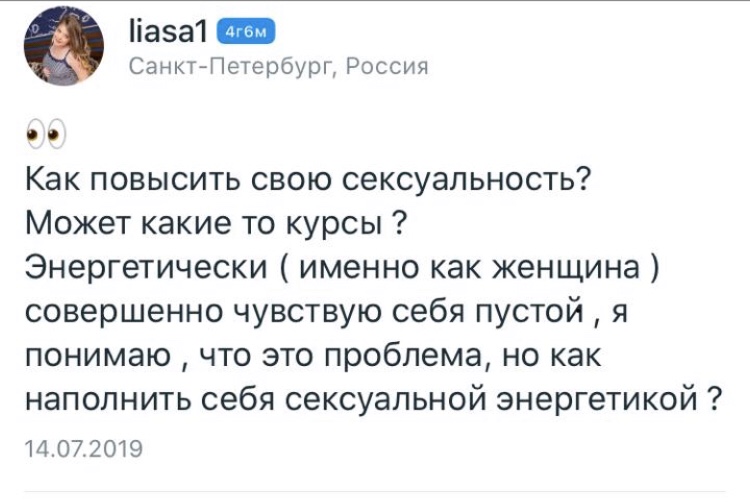Open the liasa1 profile avatar photo
This screenshot has height=504, width=750.
64,46
